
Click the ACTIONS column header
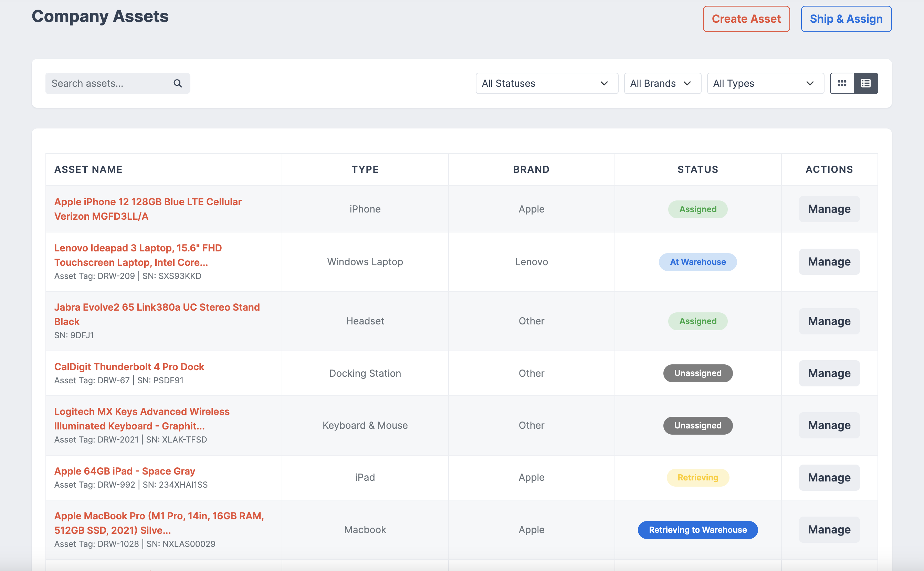829,169
